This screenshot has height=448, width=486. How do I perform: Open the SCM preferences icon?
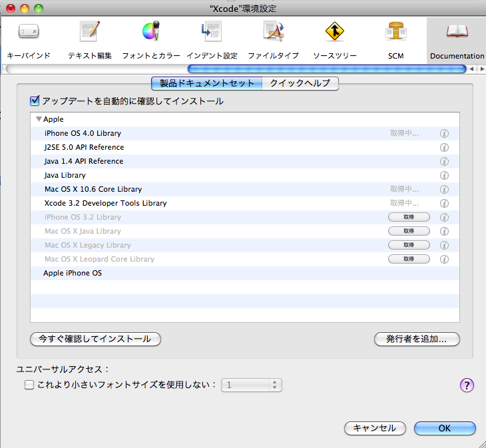pyautogui.click(x=396, y=32)
